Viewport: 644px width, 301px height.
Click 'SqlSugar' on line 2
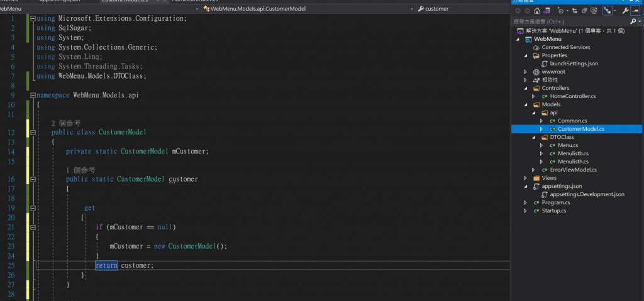[73, 28]
